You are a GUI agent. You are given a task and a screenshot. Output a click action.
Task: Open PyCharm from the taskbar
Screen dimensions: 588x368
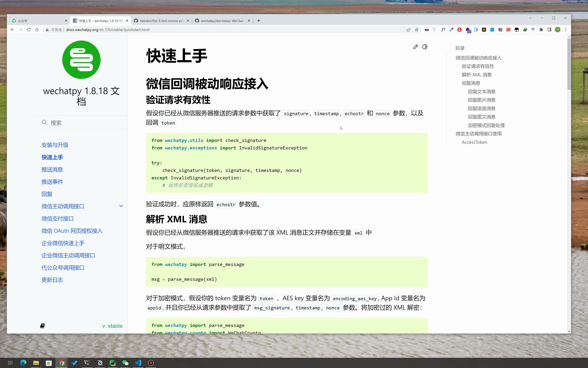coord(112,363)
